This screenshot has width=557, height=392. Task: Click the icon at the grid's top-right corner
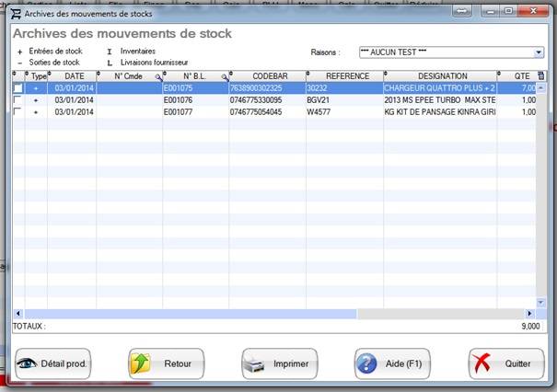540,75
